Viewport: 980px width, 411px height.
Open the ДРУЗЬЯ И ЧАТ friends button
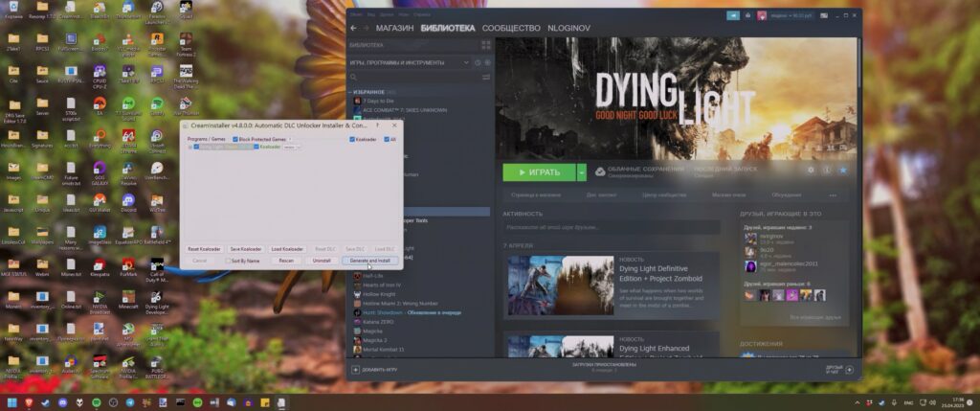838,370
